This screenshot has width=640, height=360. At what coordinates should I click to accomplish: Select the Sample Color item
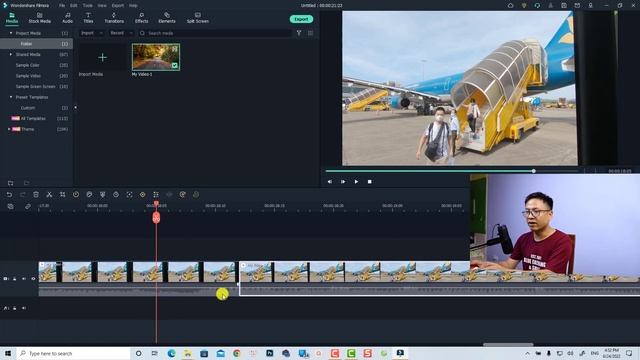pyautogui.click(x=27, y=65)
